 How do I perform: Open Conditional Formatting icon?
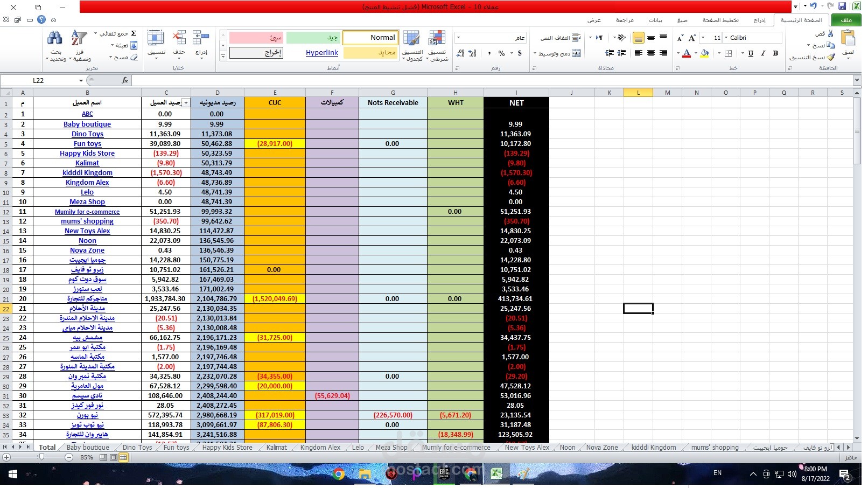[x=437, y=38]
